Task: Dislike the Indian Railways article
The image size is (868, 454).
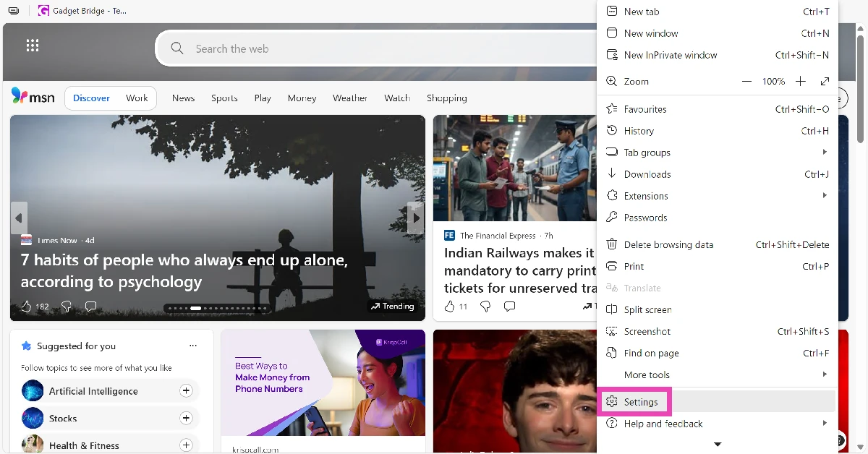Action: pyautogui.click(x=485, y=307)
